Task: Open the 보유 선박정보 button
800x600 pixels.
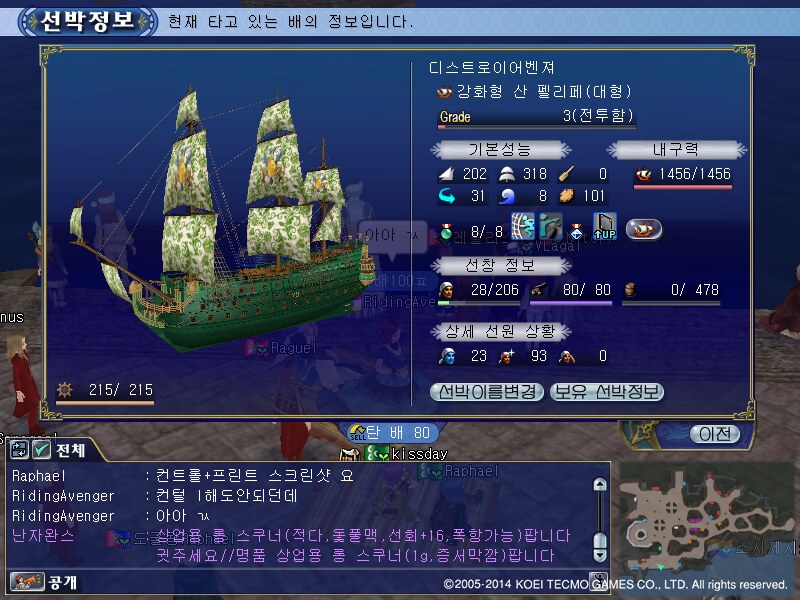Action: 607,392
